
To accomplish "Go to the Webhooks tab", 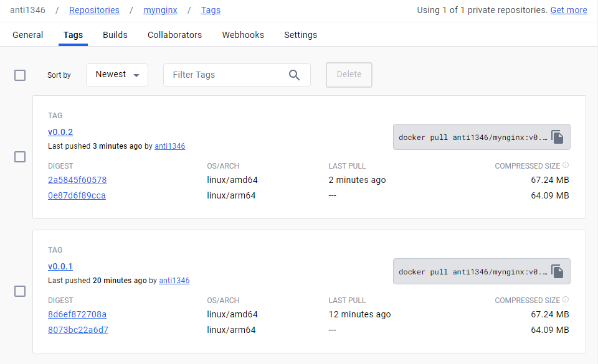I will point(243,35).
